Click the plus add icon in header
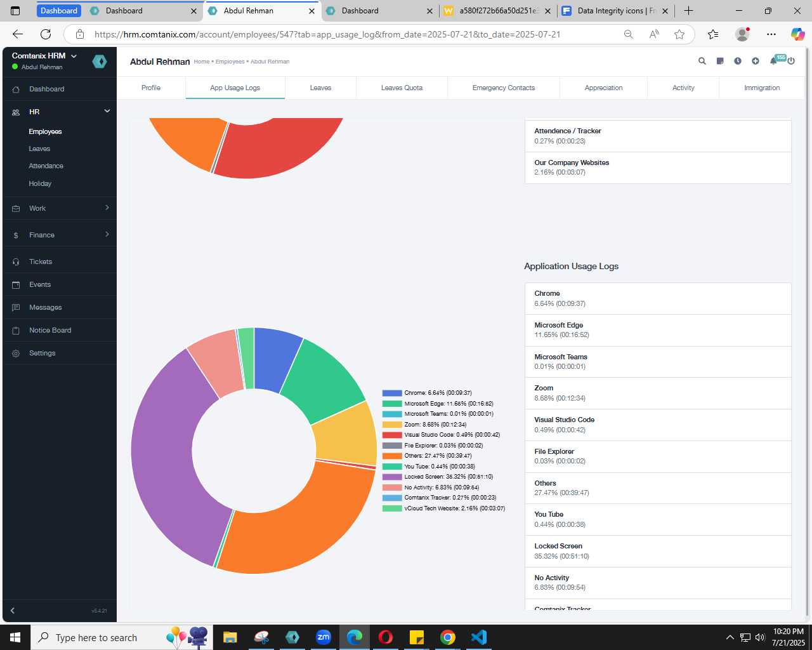The height and width of the screenshot is (650, 812). coord(756,62)
